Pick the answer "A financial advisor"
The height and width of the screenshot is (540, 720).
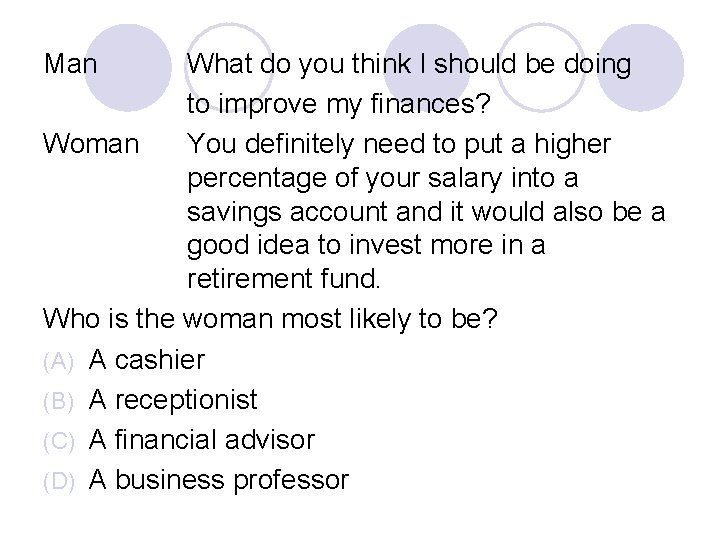click(x=202, y=440)
